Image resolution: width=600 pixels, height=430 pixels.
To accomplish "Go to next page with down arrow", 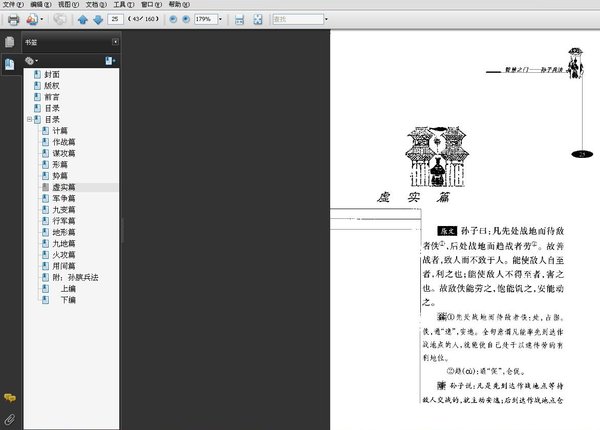I will [98, 19].
